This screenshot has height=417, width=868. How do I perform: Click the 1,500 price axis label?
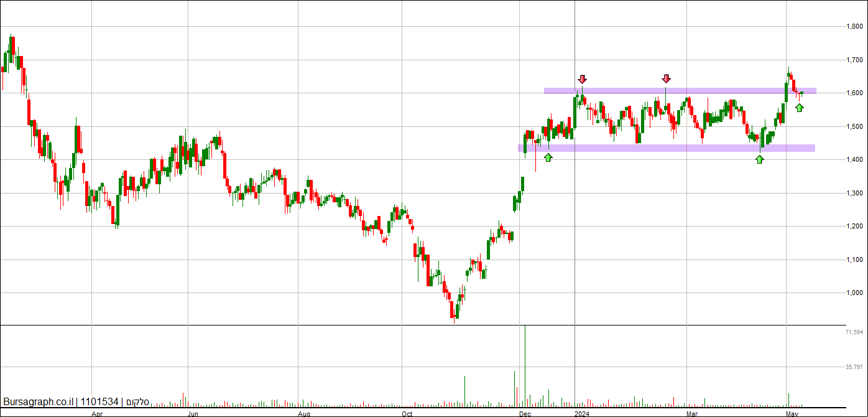click(x=854, y=127)
